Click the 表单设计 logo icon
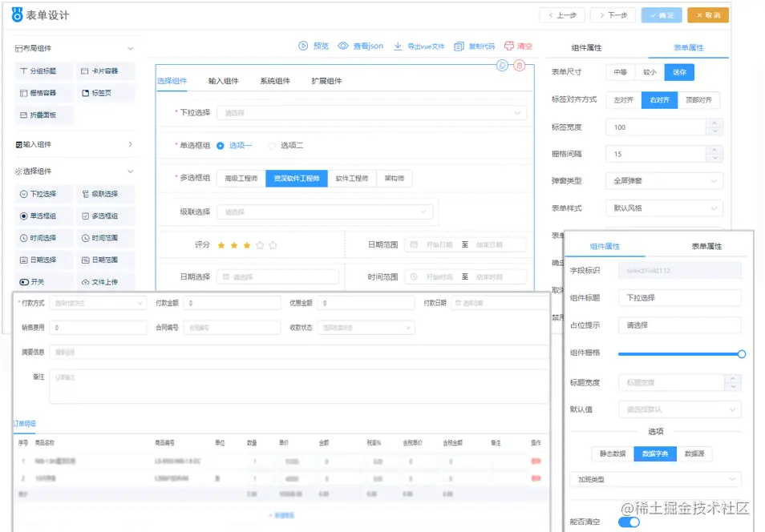The height and width of the screenshot is (532, 765). coord(17,14)
